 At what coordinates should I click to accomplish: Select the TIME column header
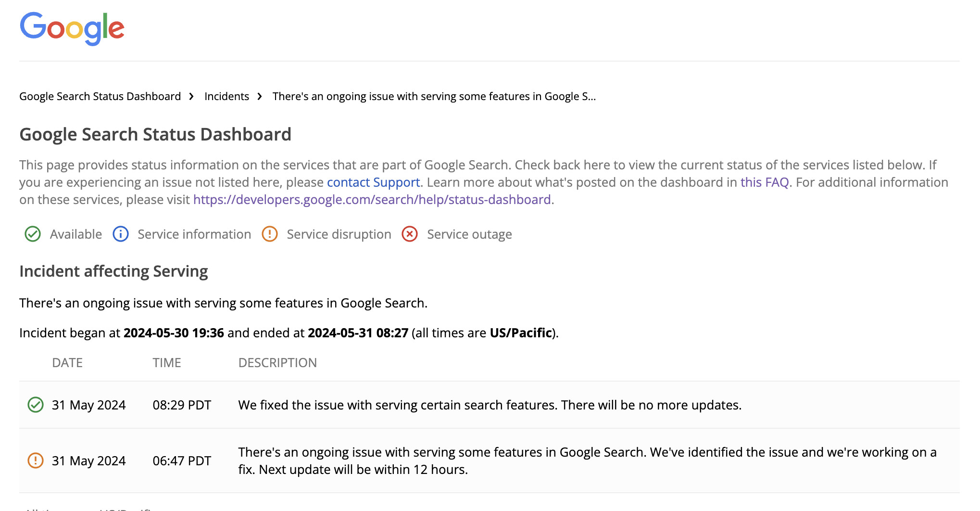point(166,362)
